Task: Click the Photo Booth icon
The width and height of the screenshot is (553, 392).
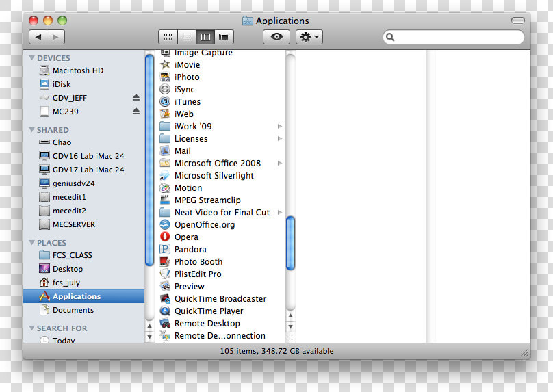Action: [x=165, y=261]
